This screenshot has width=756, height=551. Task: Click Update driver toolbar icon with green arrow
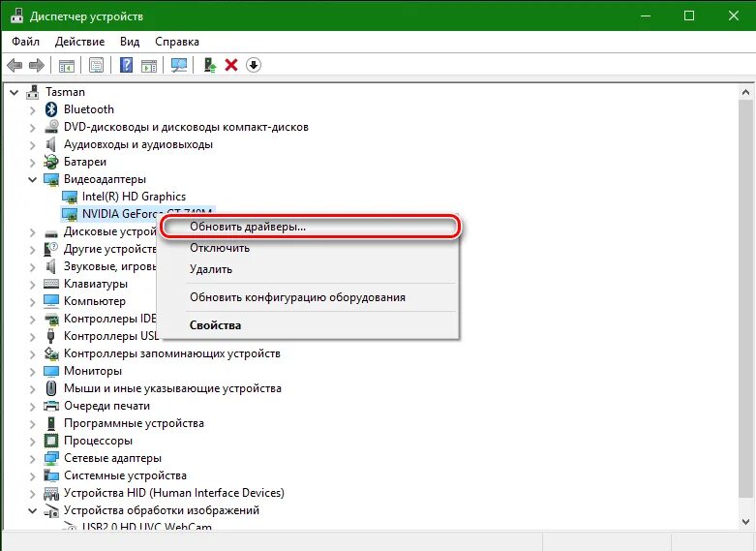209,65
